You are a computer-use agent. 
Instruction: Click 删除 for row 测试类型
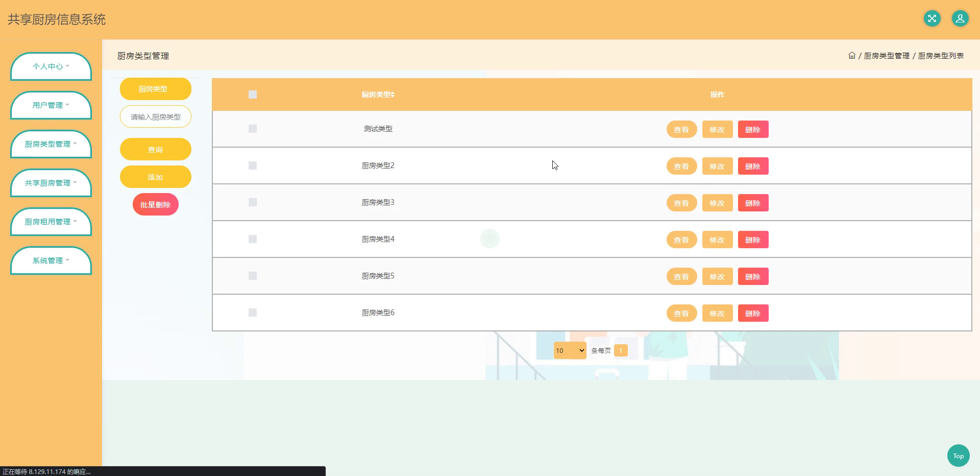click(x=753, y=129)
